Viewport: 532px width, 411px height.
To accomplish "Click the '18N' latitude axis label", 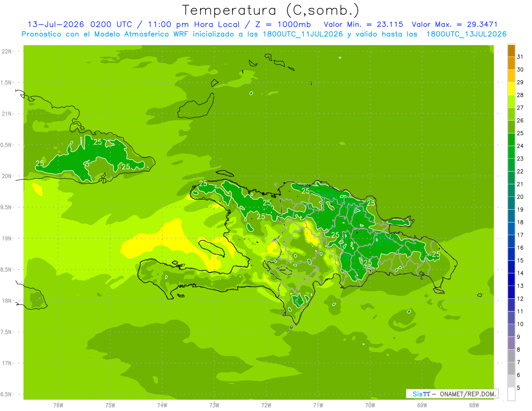I will 6,301.
